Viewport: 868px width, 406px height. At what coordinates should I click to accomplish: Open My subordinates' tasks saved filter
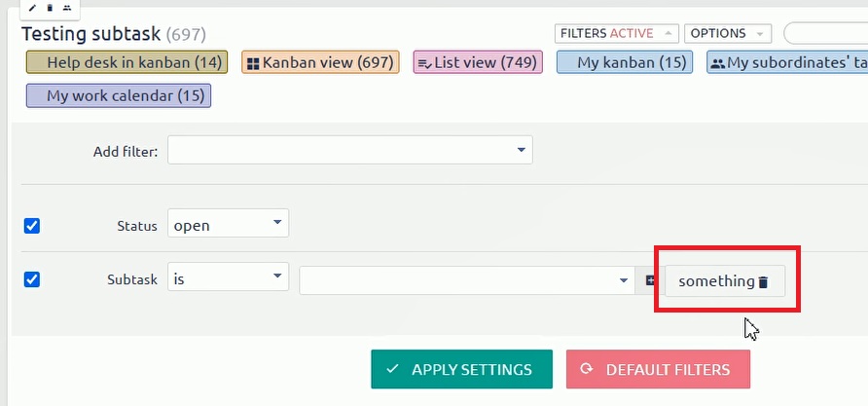(x=786, y=63)
